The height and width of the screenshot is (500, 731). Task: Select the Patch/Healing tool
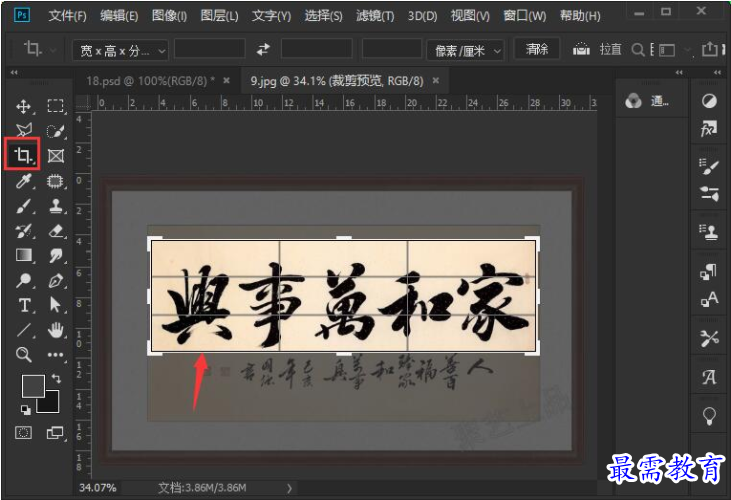55,181
